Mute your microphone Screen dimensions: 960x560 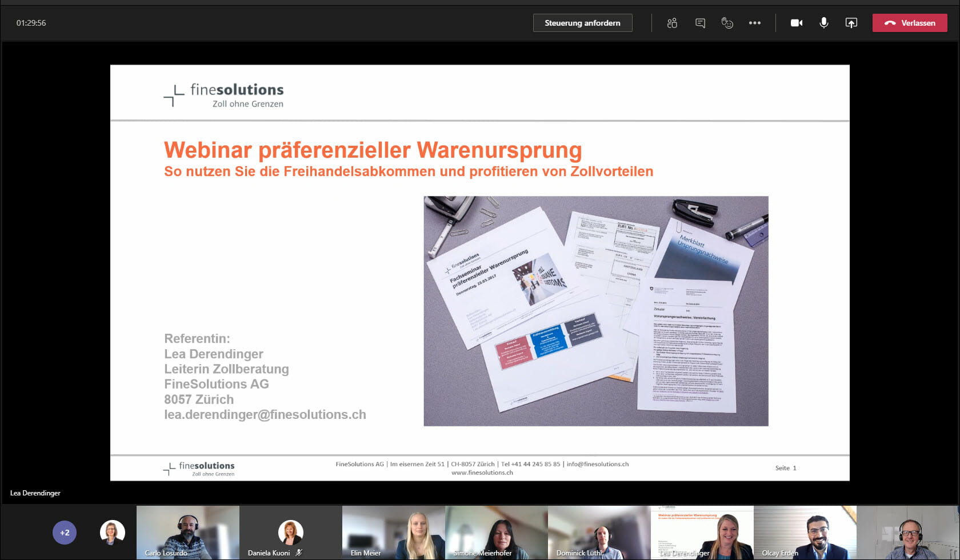823,23
